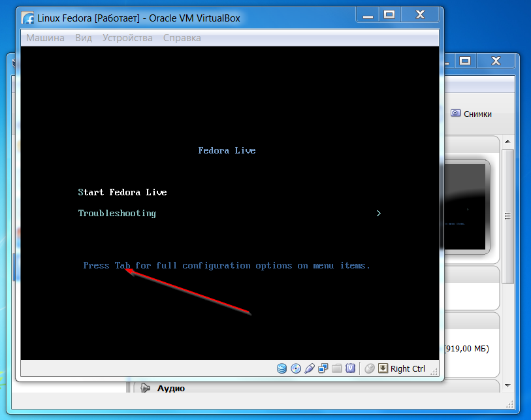Click the hard disk activity status icon
Screen dimensions: 531x420
point(282,368)
